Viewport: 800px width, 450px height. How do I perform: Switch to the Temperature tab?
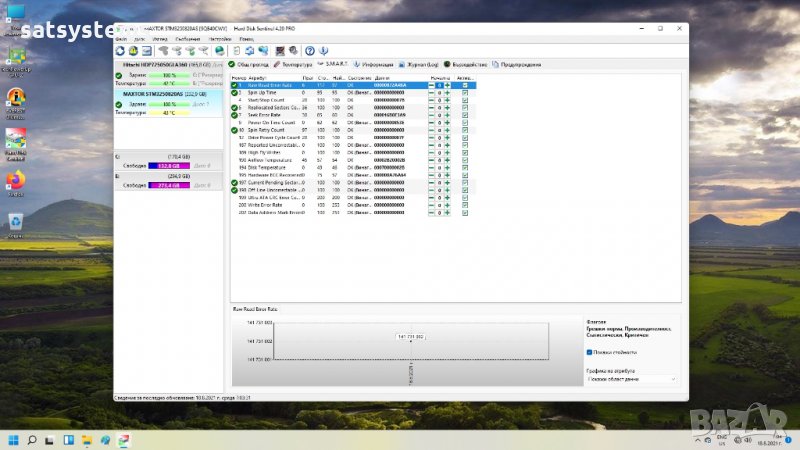294,64
